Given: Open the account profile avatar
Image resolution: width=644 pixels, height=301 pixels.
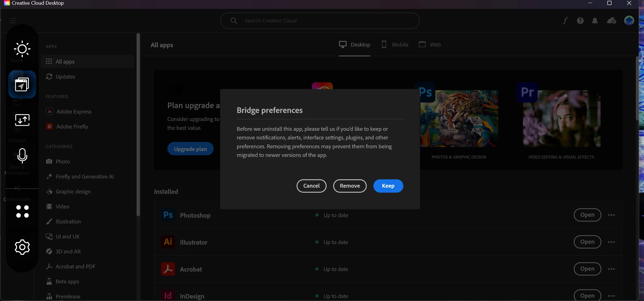Looking at the screenshot, I should coord(629,21).
